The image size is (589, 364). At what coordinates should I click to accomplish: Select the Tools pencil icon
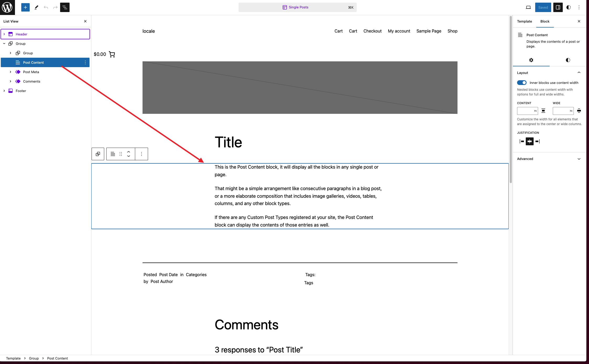click(36, 7)
